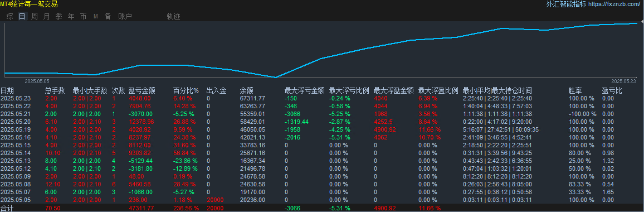Click the floating loss value -1319.44
The height and width of the screenshot is (212, 644).
click(x=296, y=122)
